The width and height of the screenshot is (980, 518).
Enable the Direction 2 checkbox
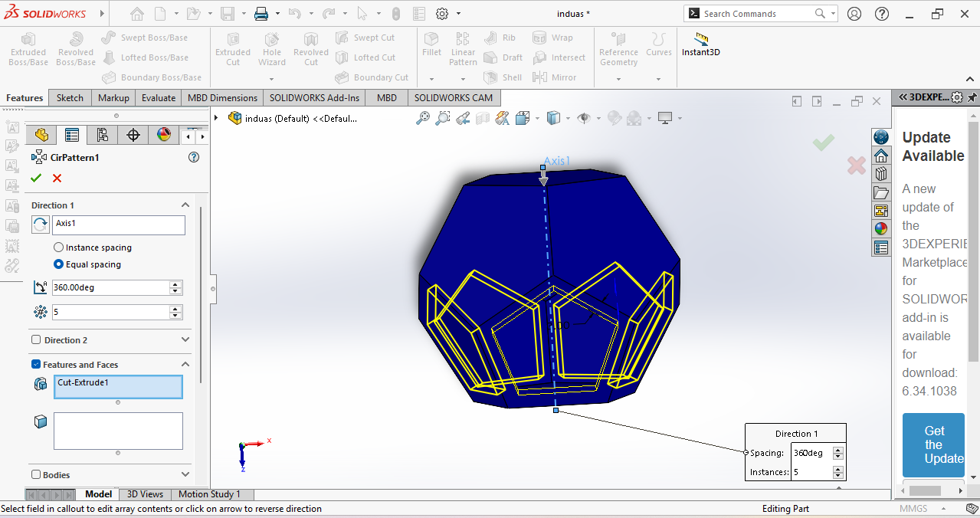[x=36, y=340]
